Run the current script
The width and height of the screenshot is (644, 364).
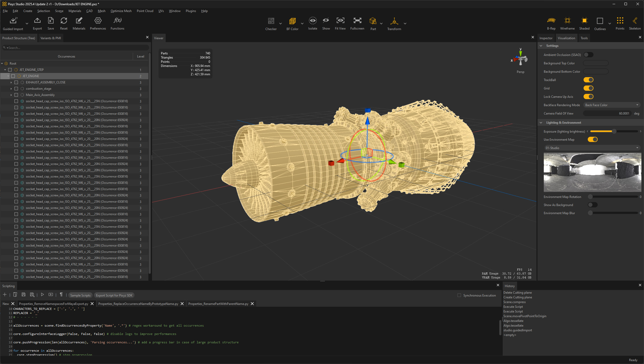click(x=42, y=295)
